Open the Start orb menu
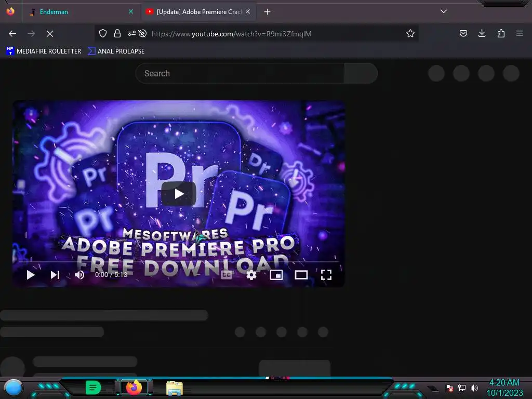 13,388
